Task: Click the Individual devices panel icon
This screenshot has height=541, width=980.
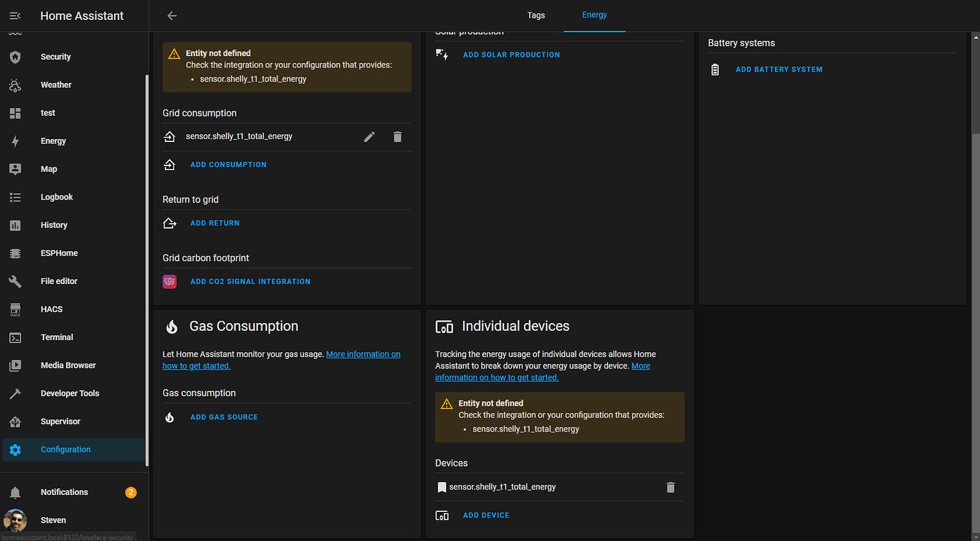Action: point(445,327)
